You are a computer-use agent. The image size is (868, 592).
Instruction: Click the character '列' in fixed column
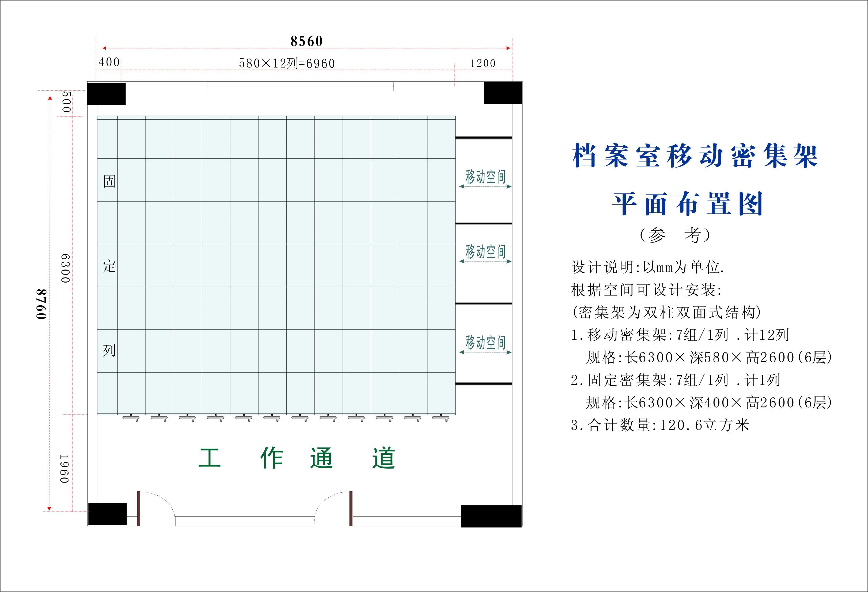109,350
